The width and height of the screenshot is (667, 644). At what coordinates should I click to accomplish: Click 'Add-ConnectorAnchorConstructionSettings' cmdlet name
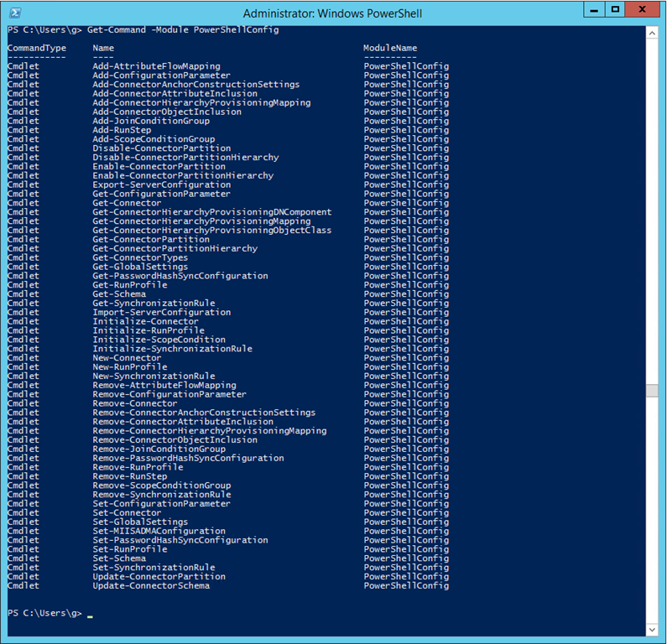[x=196, y=85]
